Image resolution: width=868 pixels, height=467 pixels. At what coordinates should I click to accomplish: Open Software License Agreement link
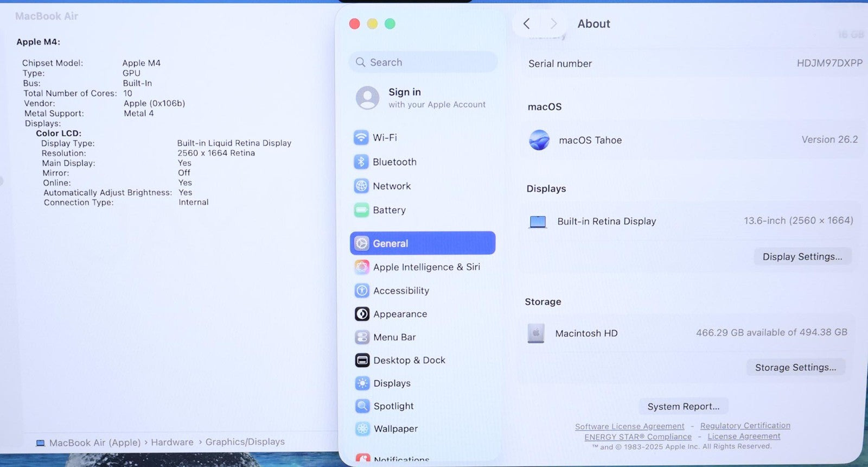pyautogui.click(x=629, y=426)
